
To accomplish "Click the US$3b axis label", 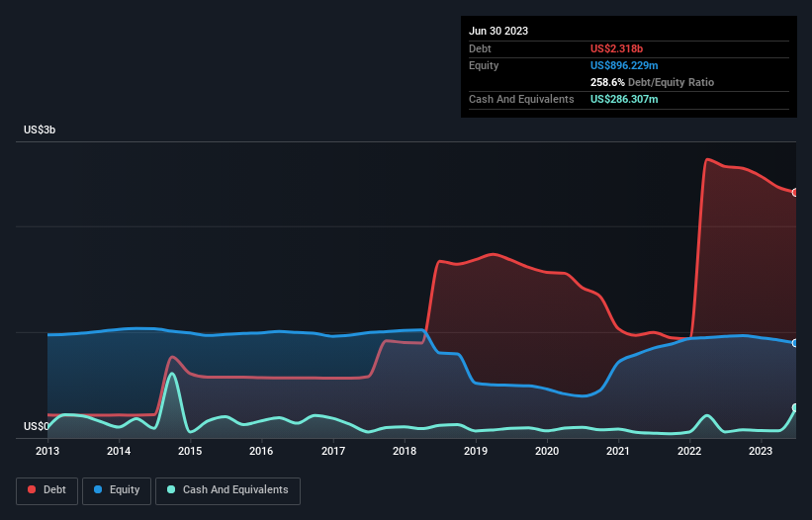I will 40,130.
